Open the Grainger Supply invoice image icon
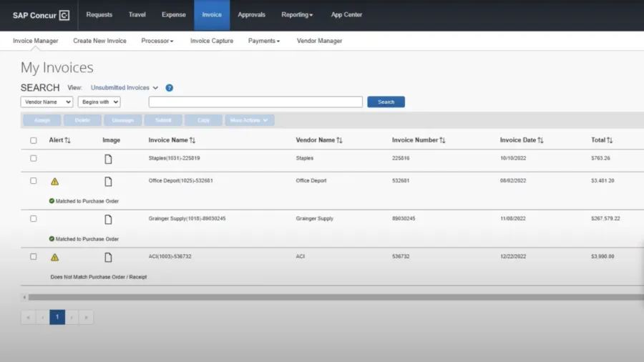 point(108,220)
